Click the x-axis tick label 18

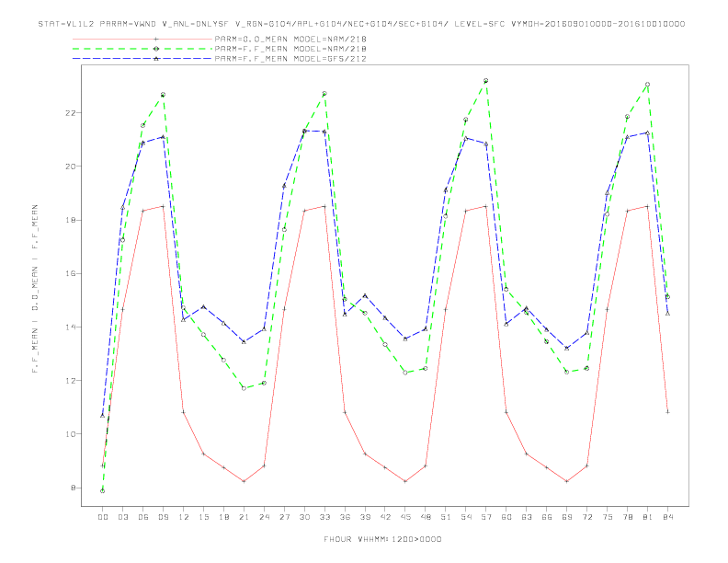[x=223, y=517]
